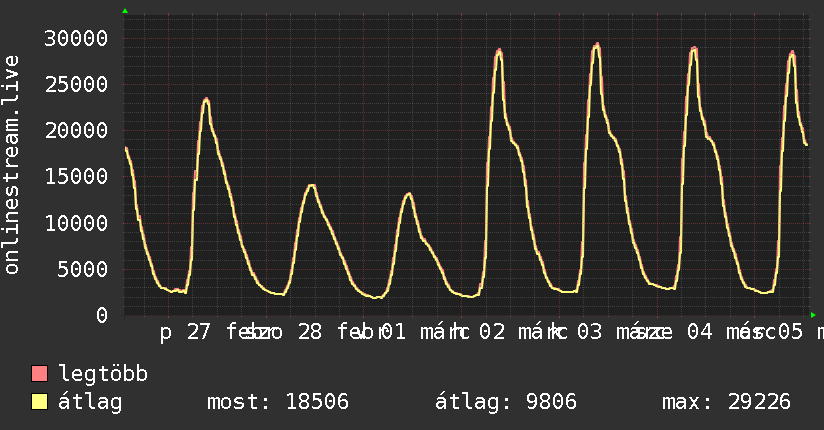Click the pink legtöbb legend swatch

click(39, 373)
